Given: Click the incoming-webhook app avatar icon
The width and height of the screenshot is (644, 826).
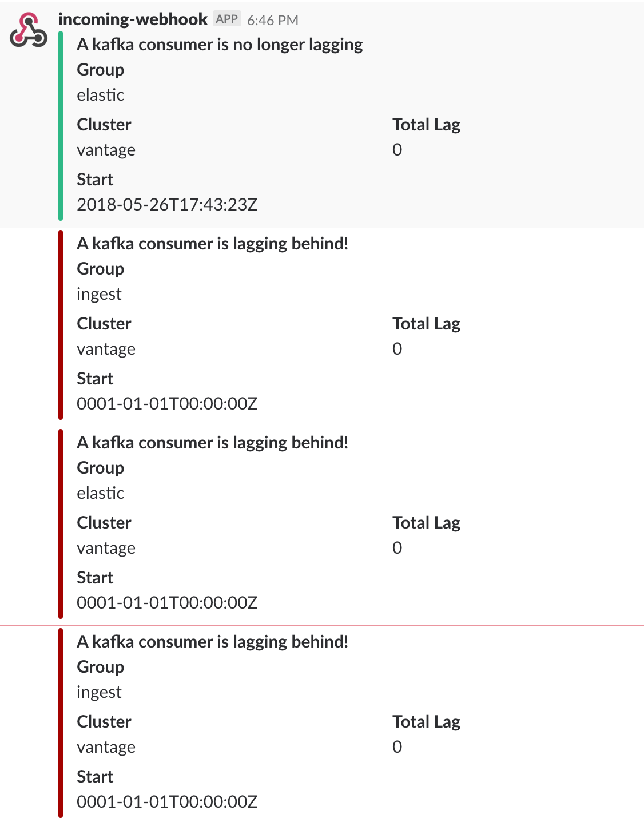Looking at the screenshot, I should click(x=29, y=30).
